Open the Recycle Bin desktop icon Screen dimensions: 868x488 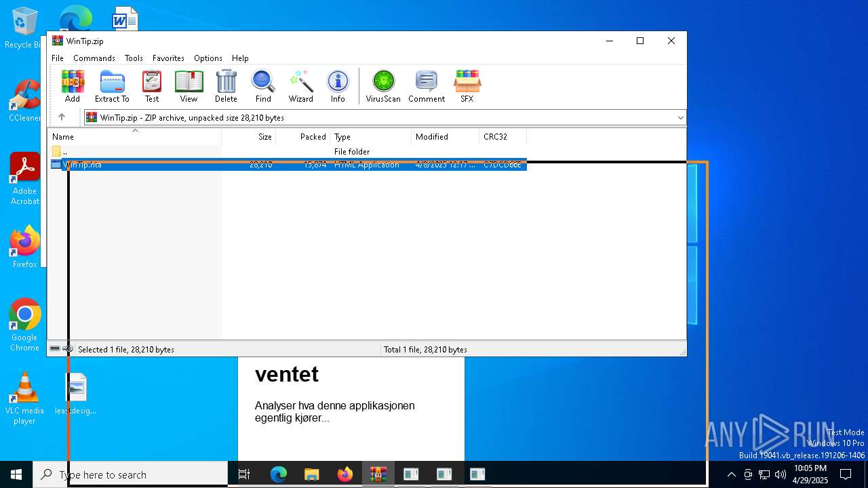(x=24, y=28)
